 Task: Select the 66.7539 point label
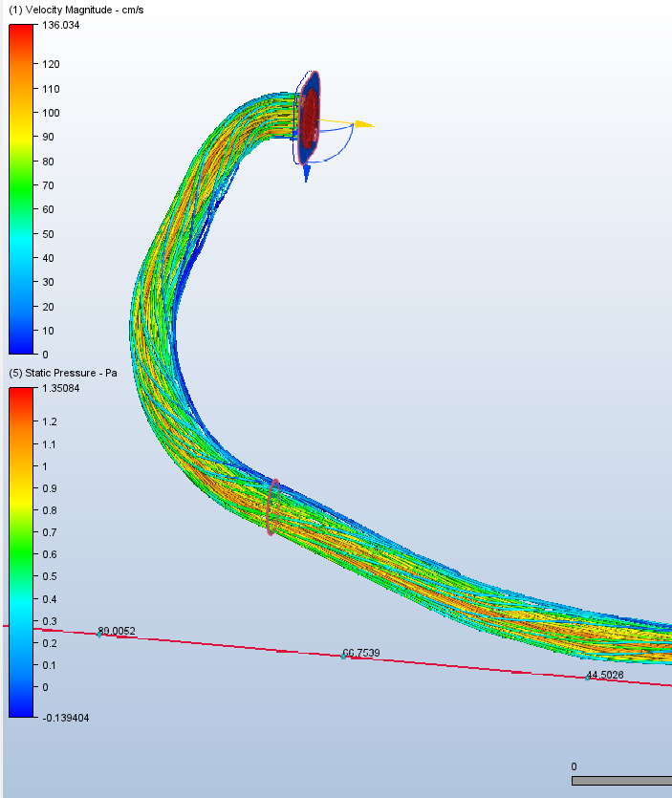point(361,653)
